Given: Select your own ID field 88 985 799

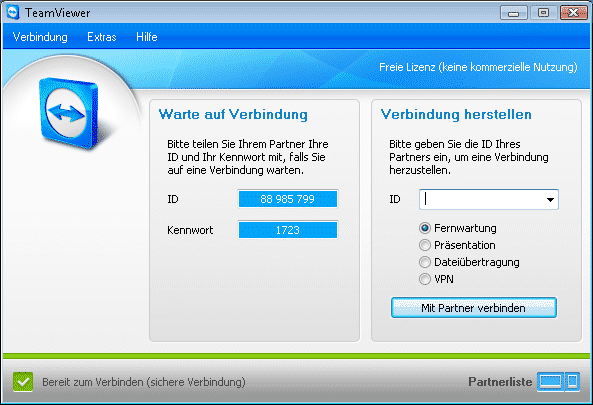Looking at the screenshot, I should pos(287,199).
